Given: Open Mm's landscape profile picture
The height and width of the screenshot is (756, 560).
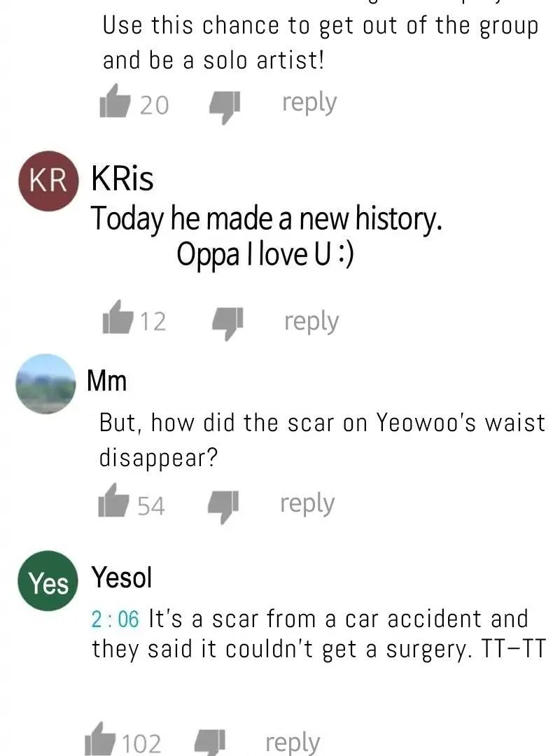Looking at the screenshot, I should pyautogui.click(x=45, y=384).
